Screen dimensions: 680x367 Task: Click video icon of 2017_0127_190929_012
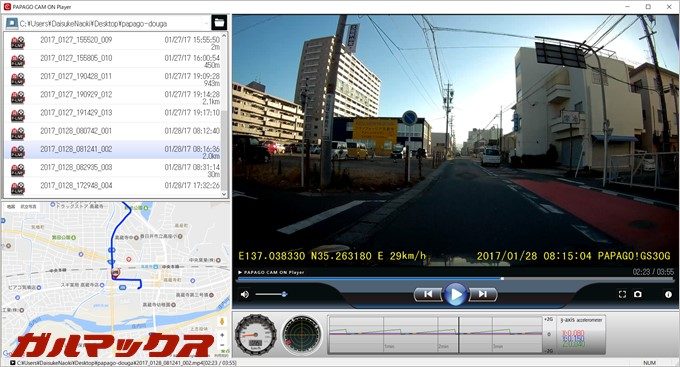pyautogui.click(x=18, y=97)
